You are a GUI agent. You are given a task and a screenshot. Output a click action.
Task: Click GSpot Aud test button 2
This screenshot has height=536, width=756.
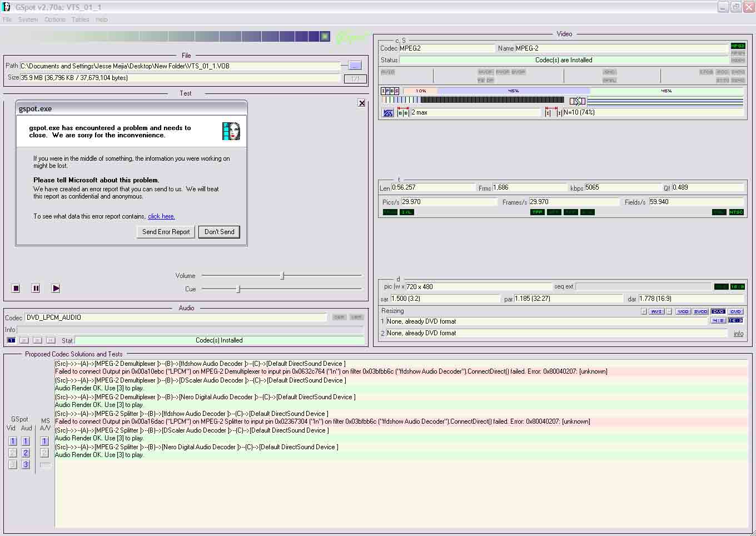[26, 453]
